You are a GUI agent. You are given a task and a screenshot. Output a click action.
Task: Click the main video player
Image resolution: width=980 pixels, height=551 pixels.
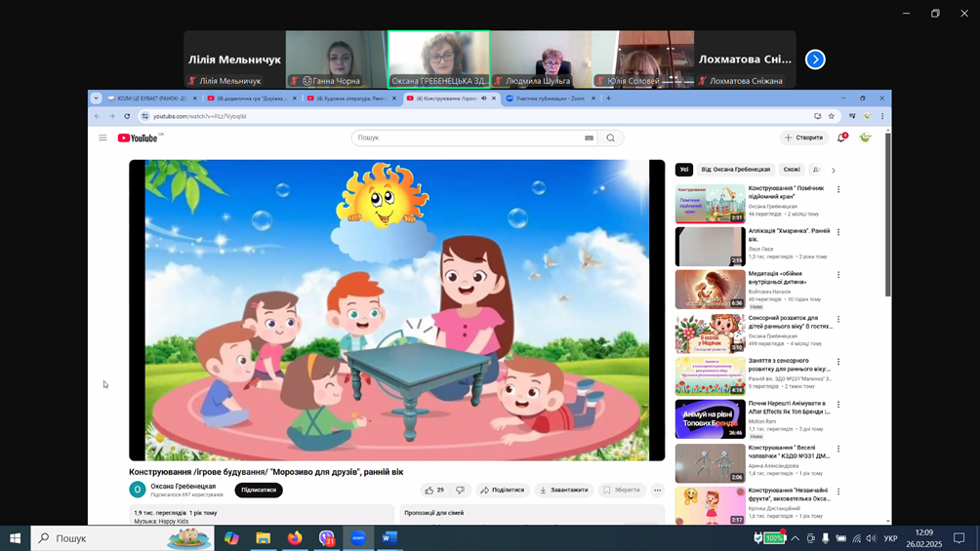coord(397,310)
